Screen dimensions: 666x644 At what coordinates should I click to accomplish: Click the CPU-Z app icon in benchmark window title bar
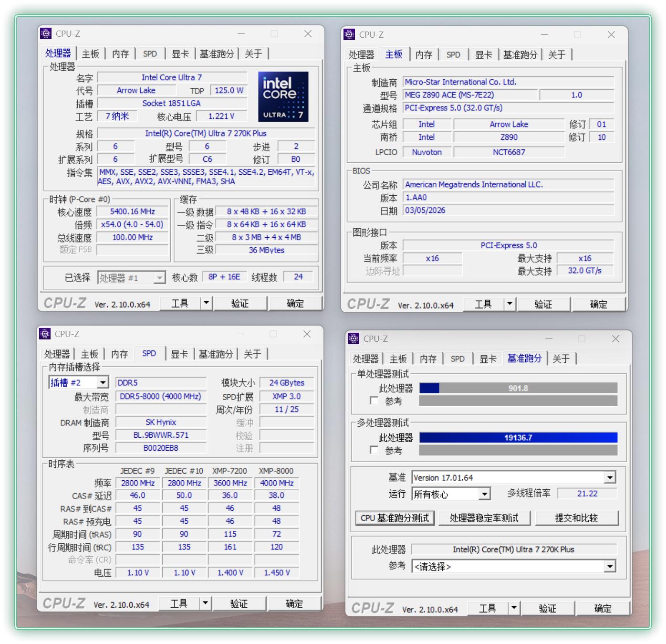354,338
